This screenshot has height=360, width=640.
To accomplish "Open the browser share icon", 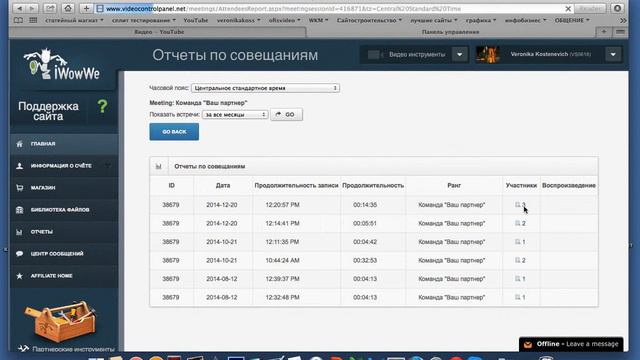I will coord(50,8).
